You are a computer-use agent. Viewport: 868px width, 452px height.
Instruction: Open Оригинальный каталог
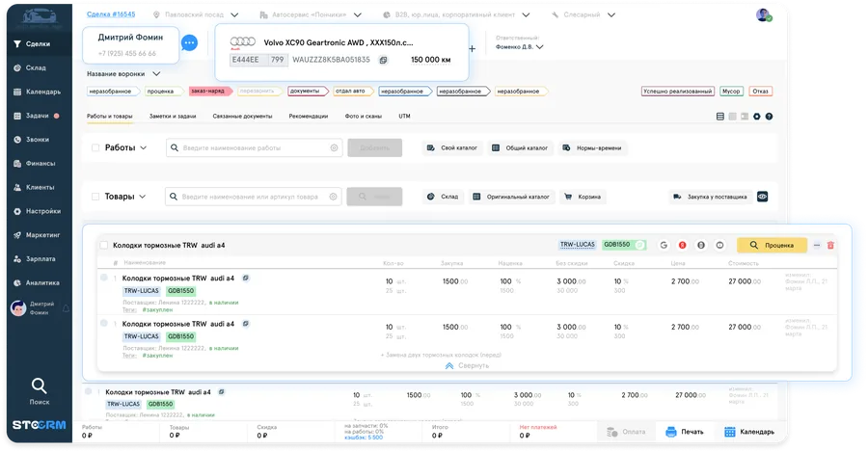coord(511,197)
